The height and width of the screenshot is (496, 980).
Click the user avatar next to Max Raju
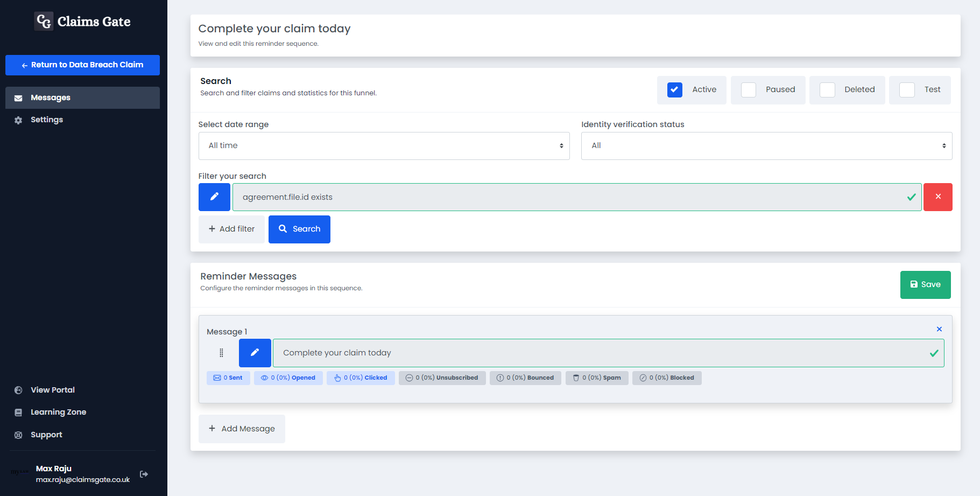[20, 472]
